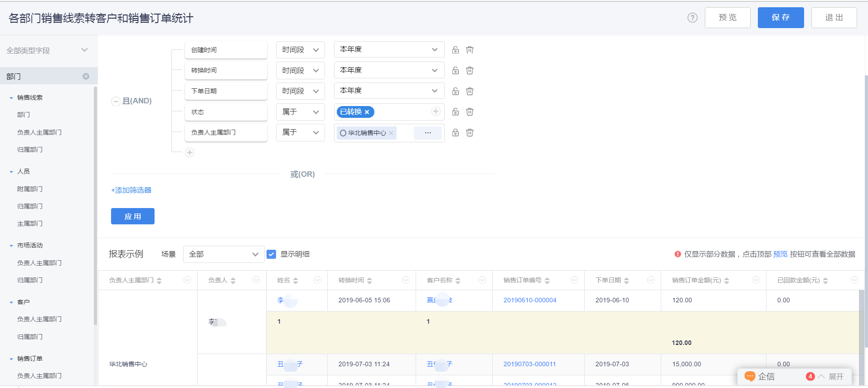The image size is (868, 388).
Task: Delete the 创建时间 filter row
Action: [470, 50]
